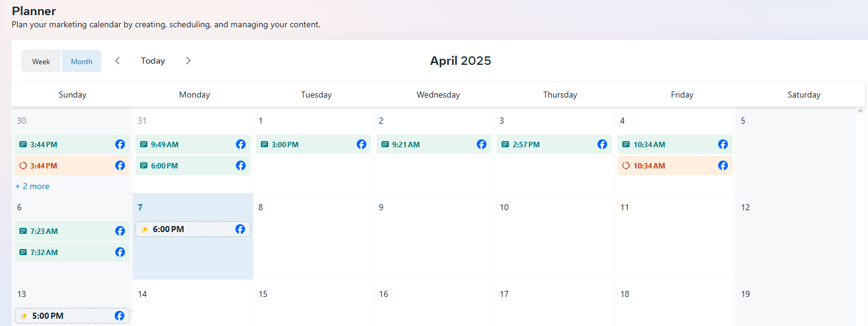Viewport: 868px width, 326px height.
Task: Click Facebook icon on 2:57 PM post
Action: click(602, 144)
